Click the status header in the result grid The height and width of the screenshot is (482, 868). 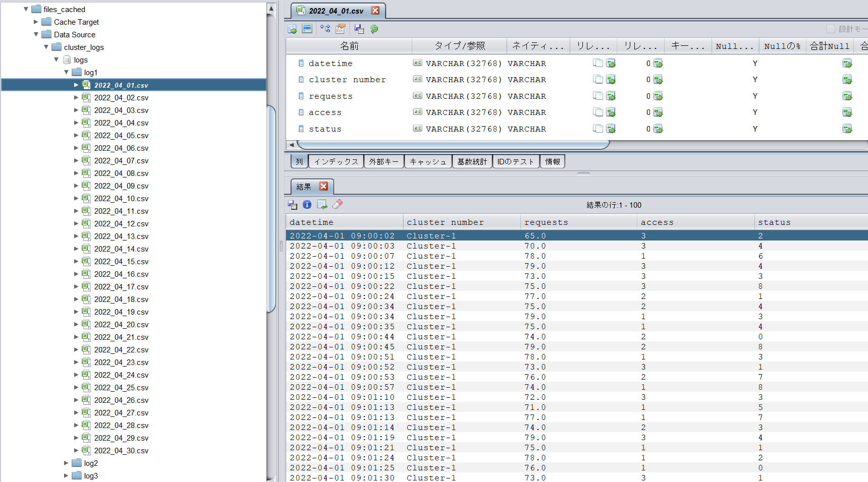pos(811,222)
